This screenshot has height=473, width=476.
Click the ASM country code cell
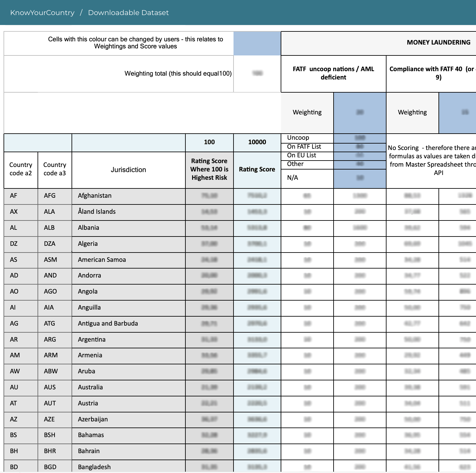pyautogui.click(x=55, y=260)
